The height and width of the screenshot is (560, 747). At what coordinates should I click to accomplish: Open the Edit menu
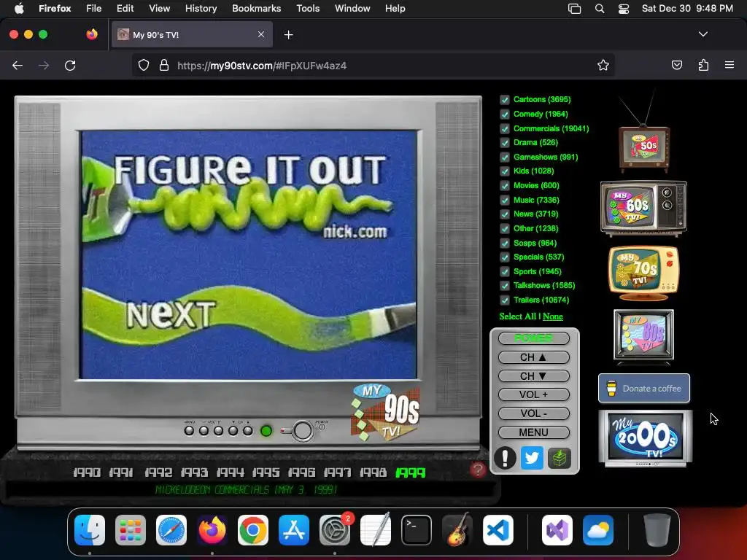[x=125, y=9]
